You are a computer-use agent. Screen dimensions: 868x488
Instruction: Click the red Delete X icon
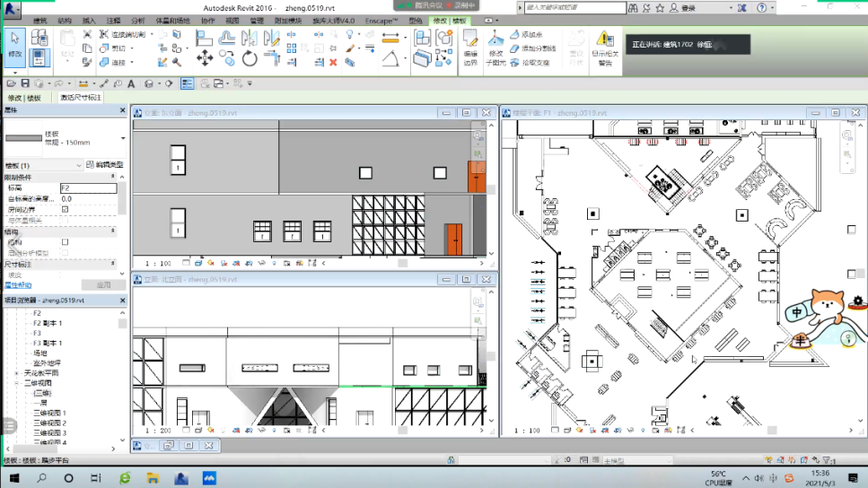click(x=333, y=63)
